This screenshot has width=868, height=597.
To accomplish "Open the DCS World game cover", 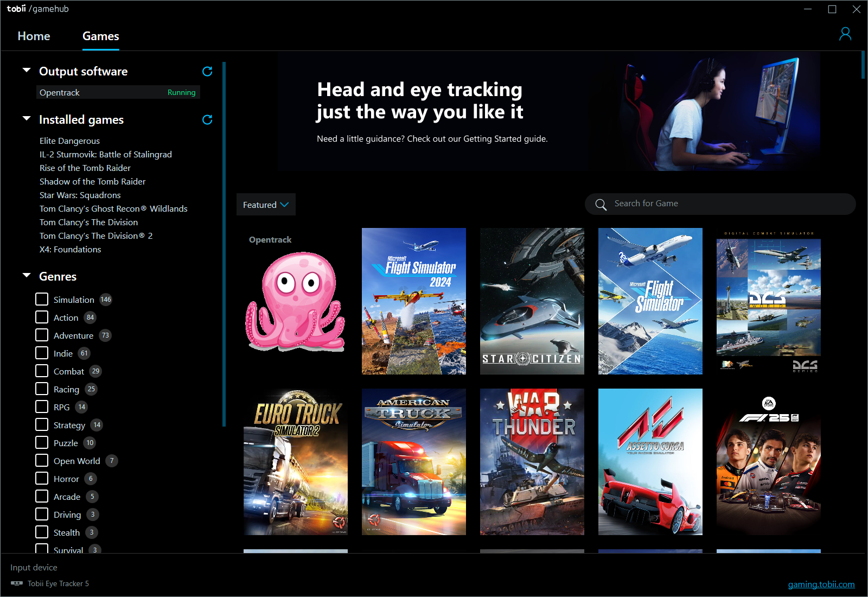I will (x=769, y=301).
